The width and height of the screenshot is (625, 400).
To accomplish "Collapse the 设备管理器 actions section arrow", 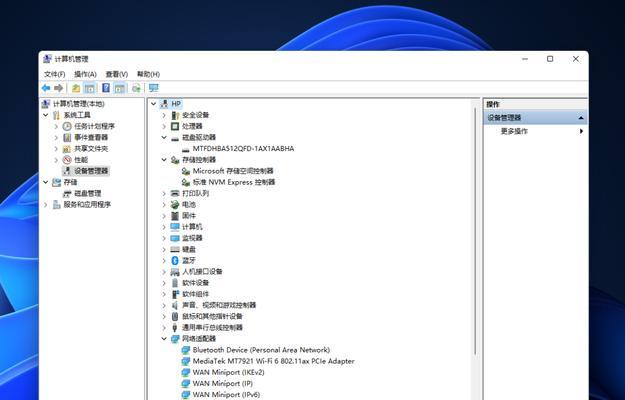I will [581, 118].
